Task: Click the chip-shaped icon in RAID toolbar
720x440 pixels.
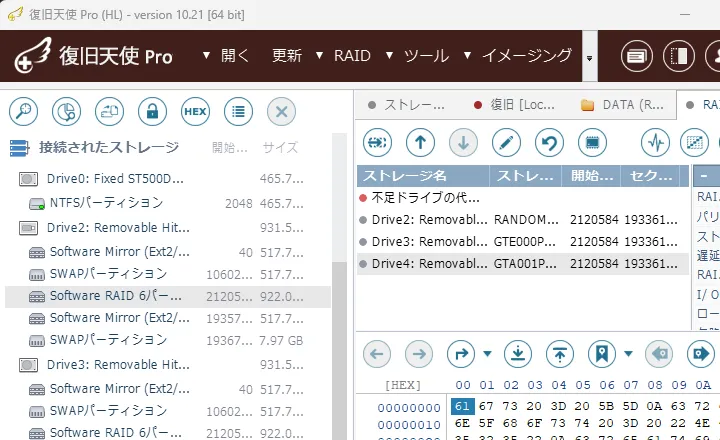Action: point(592,143)
